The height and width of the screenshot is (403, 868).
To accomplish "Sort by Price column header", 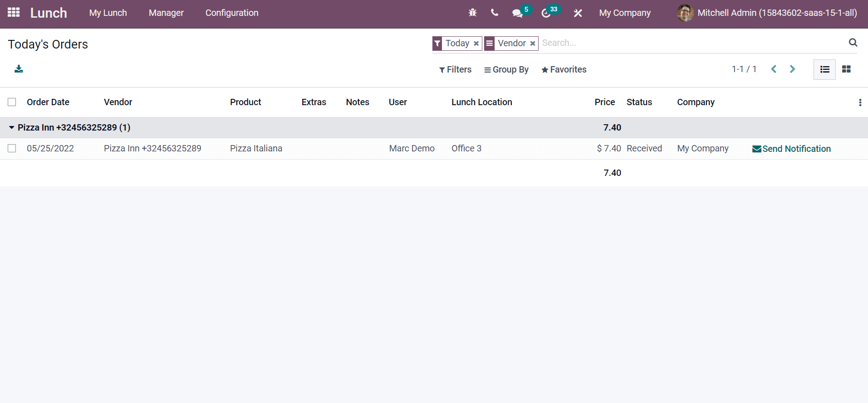I will click(x=605, y=102).
